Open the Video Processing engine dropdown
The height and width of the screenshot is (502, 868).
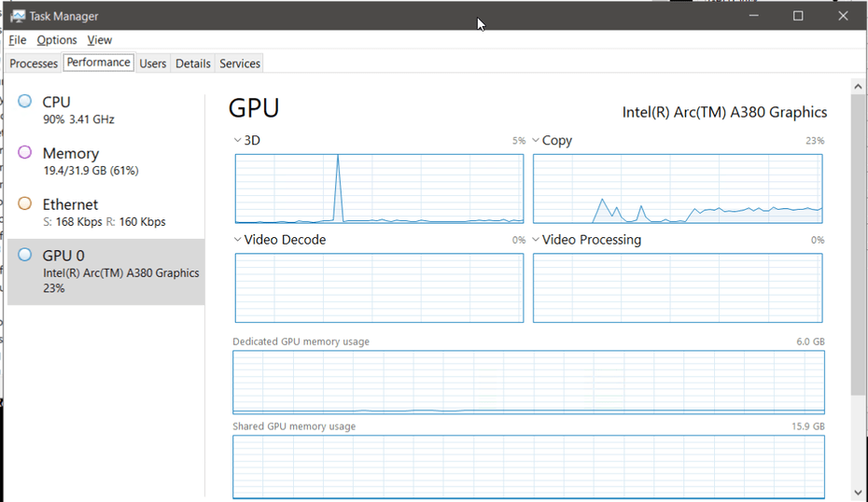pos(536,240)
